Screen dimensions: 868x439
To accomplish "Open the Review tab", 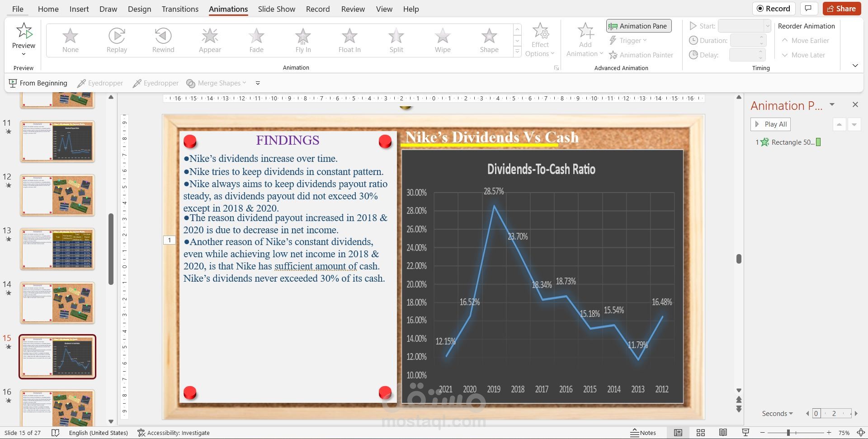I will tap(353, 9).
